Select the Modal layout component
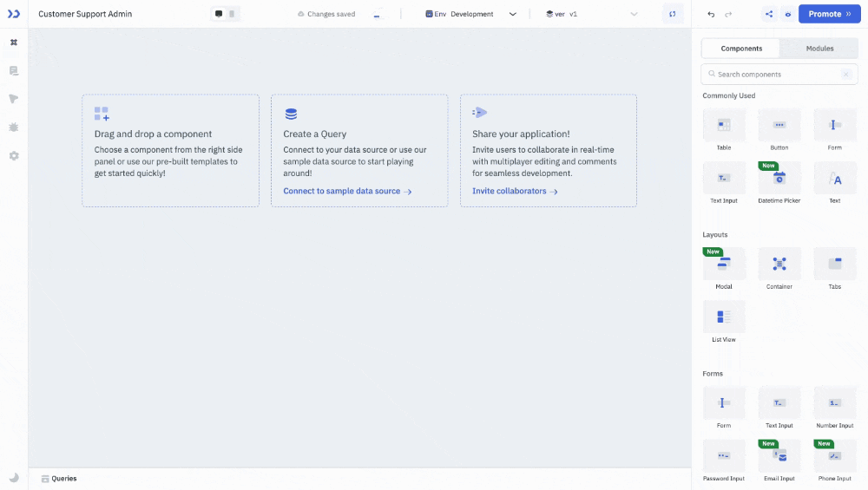The width and height of the screenshot is (868, 490). (x=724, y=269)
